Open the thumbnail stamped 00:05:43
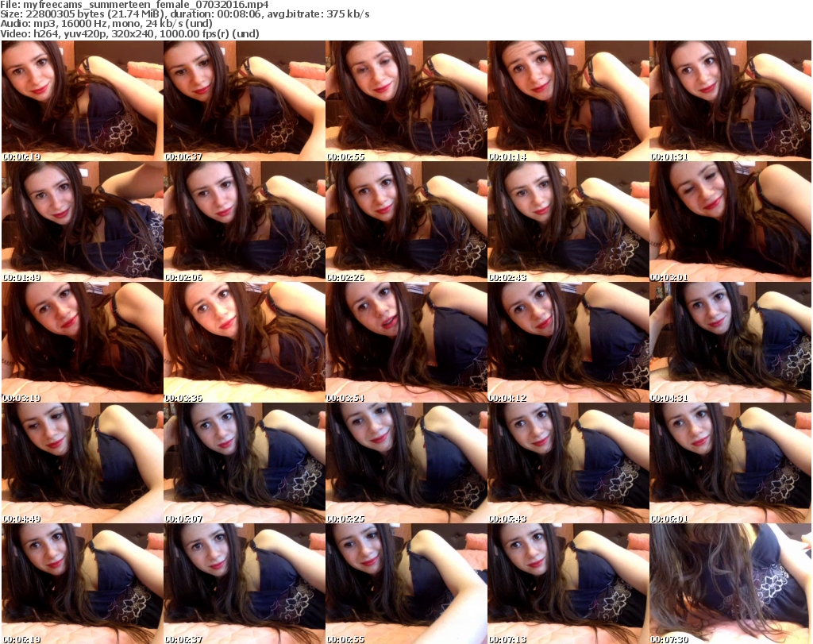Viewport: 813px width, 644px height. [568, 464]
